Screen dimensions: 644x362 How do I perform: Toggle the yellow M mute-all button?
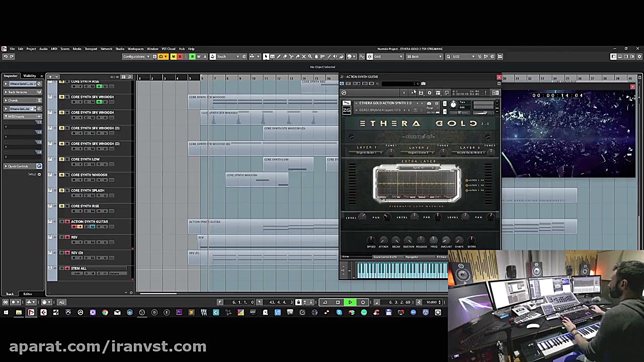point(173,56)
